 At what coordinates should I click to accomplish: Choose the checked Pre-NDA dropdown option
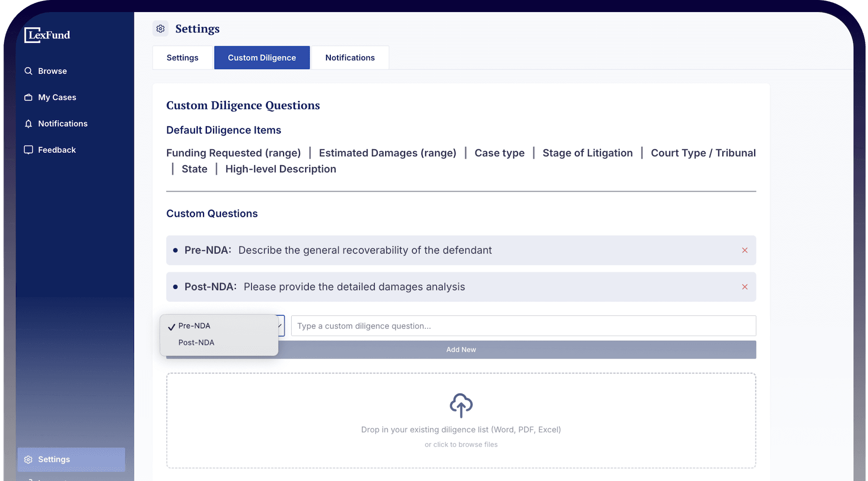194,326
